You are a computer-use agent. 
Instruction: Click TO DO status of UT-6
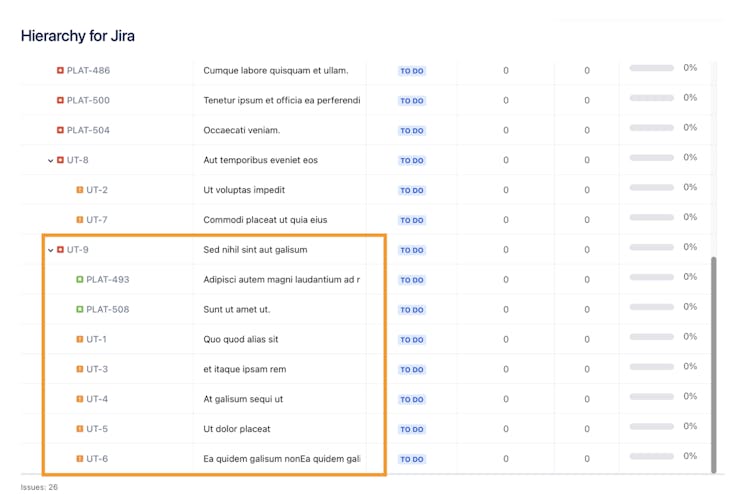pyautogui.click(x=412, y=459)
